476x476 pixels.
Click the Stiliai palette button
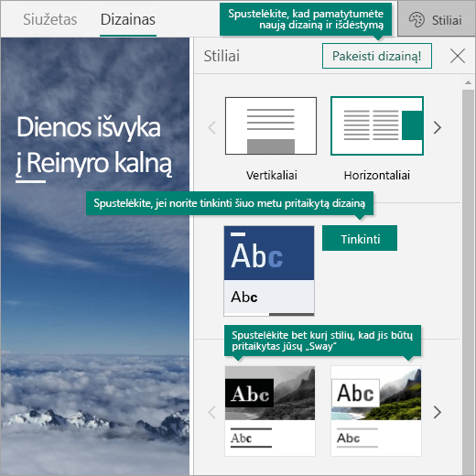tap(437, 20)
